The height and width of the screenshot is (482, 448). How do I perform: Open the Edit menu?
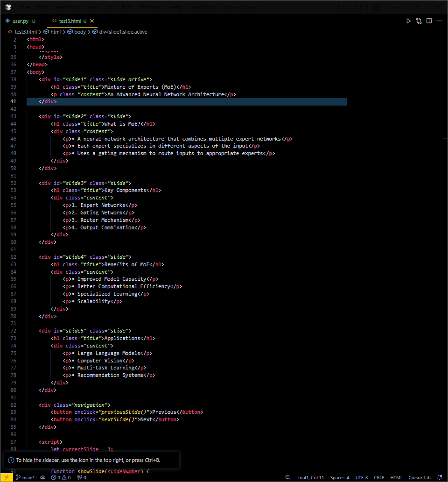pyautogui.click(x=42, y=7)
